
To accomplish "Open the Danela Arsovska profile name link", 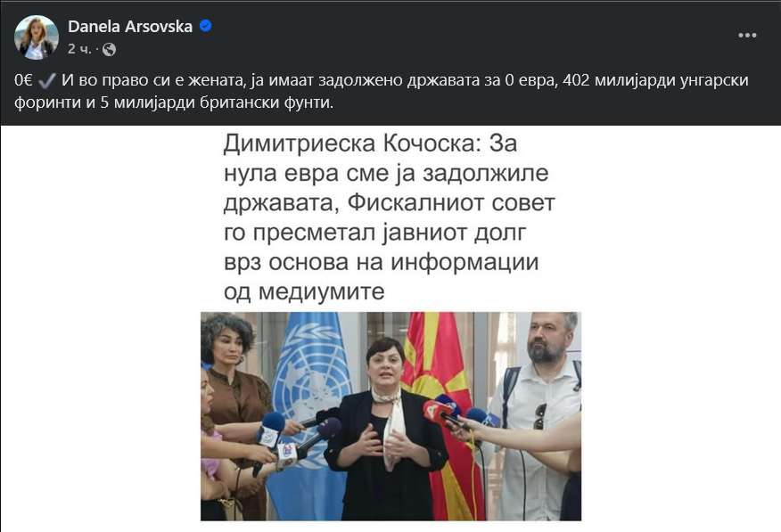I will pyautogui.click(x=130, y=27).
